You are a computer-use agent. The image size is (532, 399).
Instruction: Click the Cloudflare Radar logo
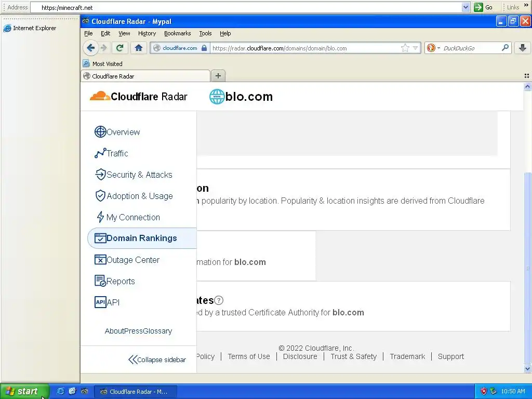(138, 97)
